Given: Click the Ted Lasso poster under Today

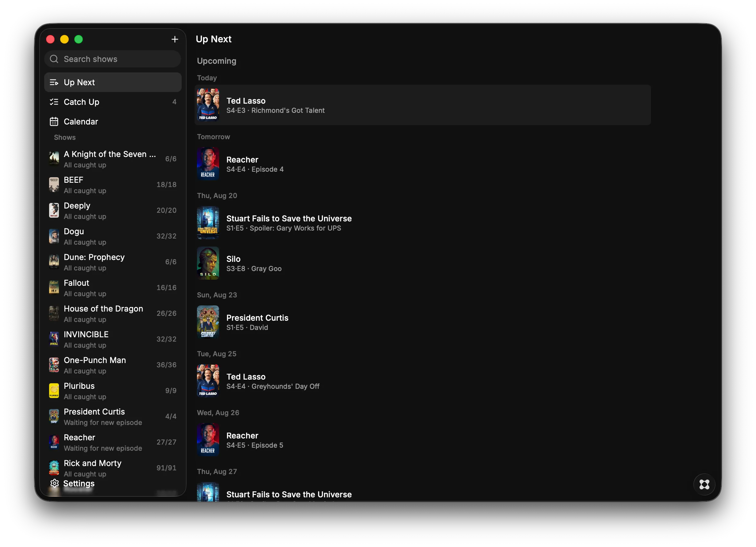Looking at the screenshot, I should pyautogui.click(x=208, y=105).
